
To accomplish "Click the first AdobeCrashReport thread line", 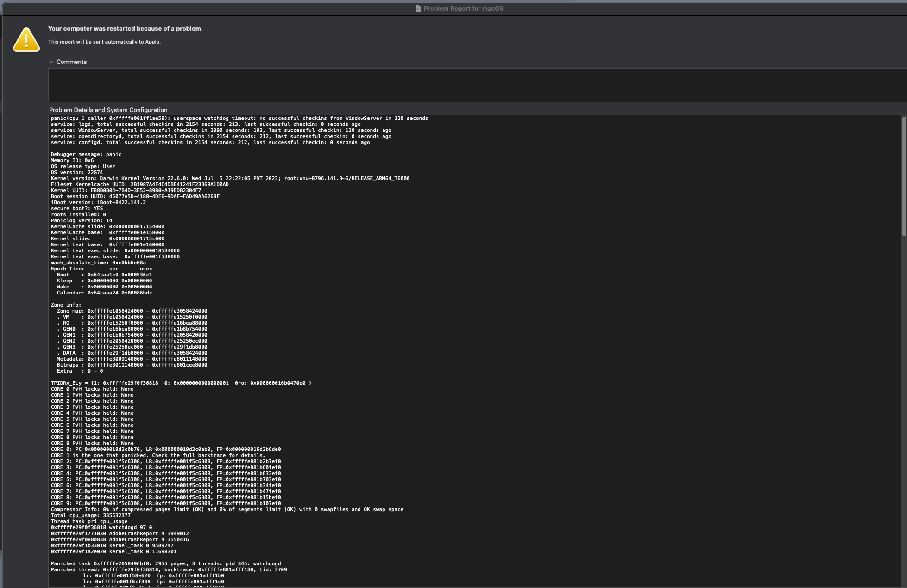I will 120,533.
